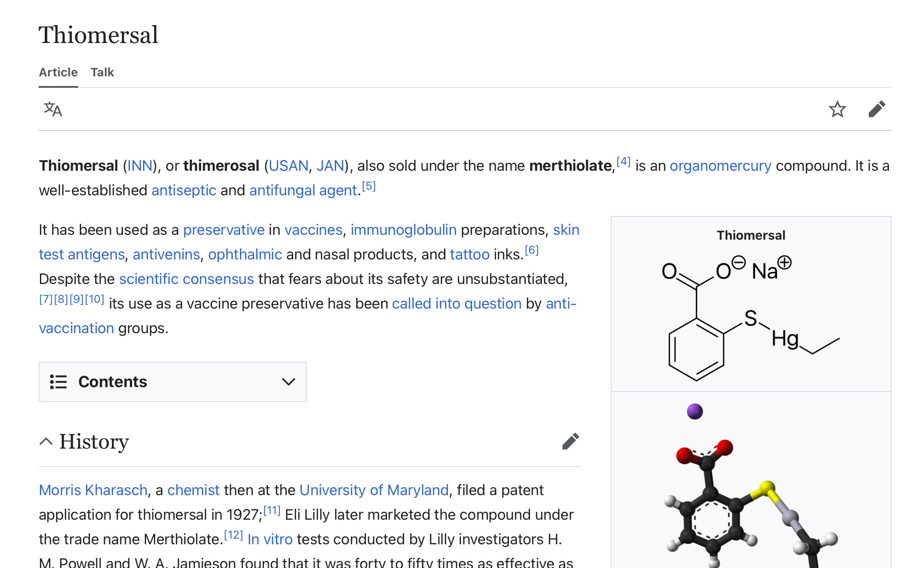Screen dimensions: 924x568
Task: Add page to watchlist with star icon
Action: 837,109
